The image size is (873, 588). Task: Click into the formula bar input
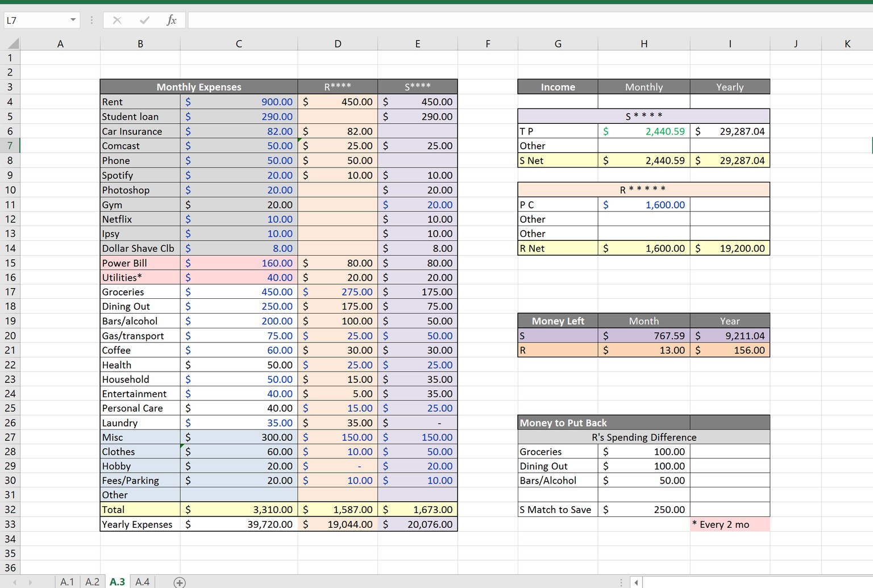(x=530, y=20)
